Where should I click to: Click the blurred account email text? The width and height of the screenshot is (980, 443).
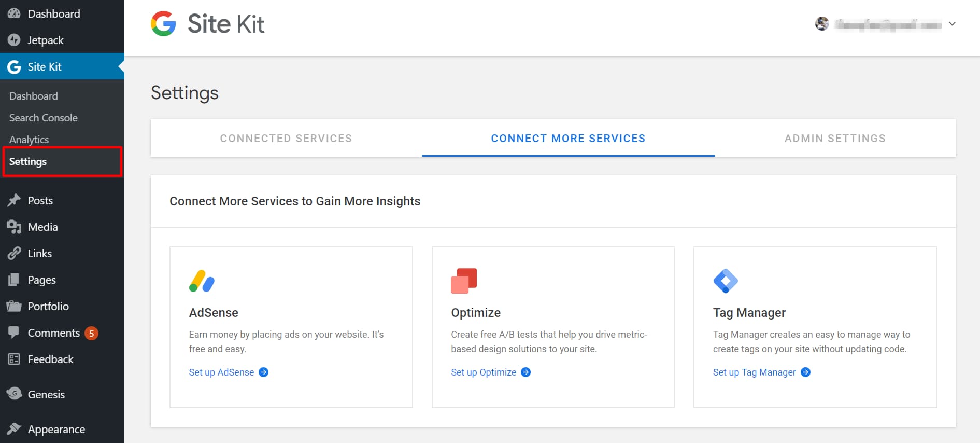point(889,24)
